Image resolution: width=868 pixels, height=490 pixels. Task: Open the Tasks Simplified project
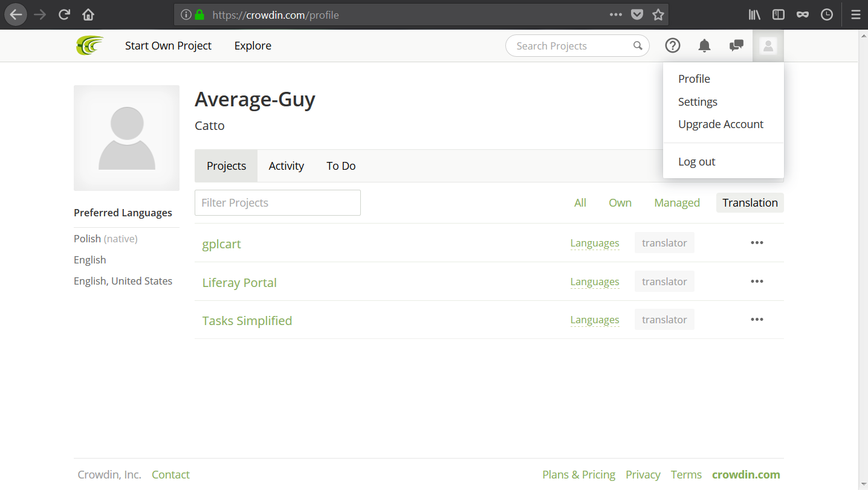[247, 321]
